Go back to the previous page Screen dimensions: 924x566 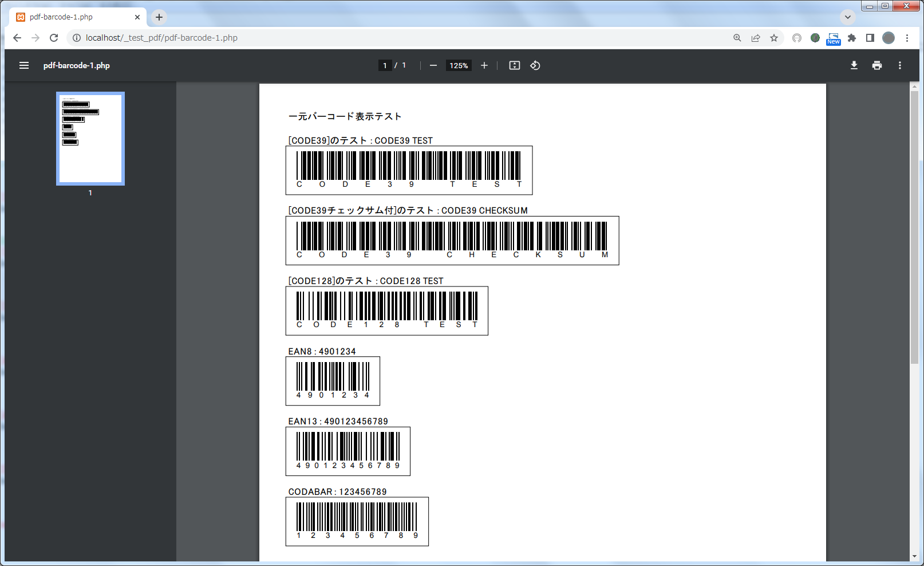17,38
